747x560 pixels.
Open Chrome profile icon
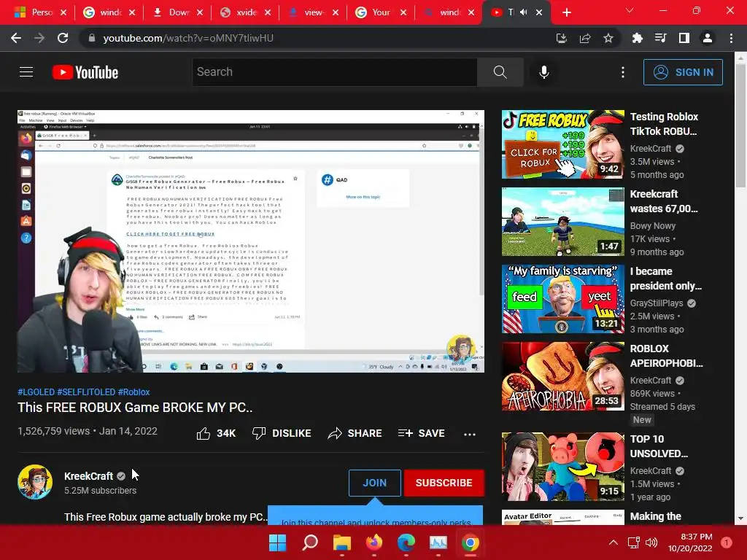pos(708,38)
